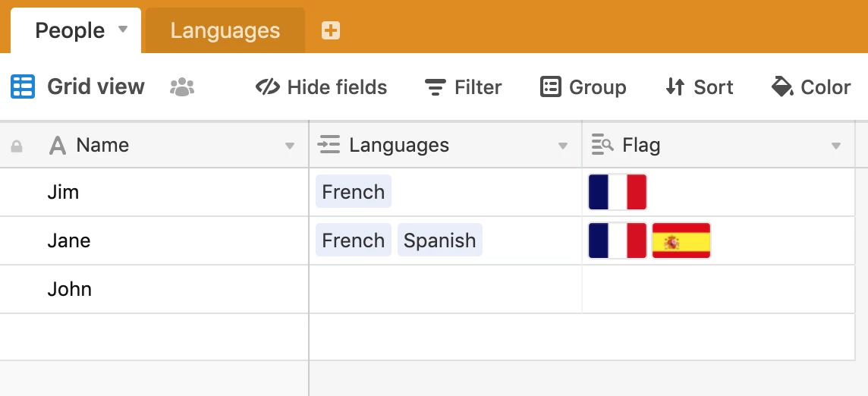Click the Spanish tag in Jane's row
Viewport: 868px width, 396px height.
tap(439, 240)
